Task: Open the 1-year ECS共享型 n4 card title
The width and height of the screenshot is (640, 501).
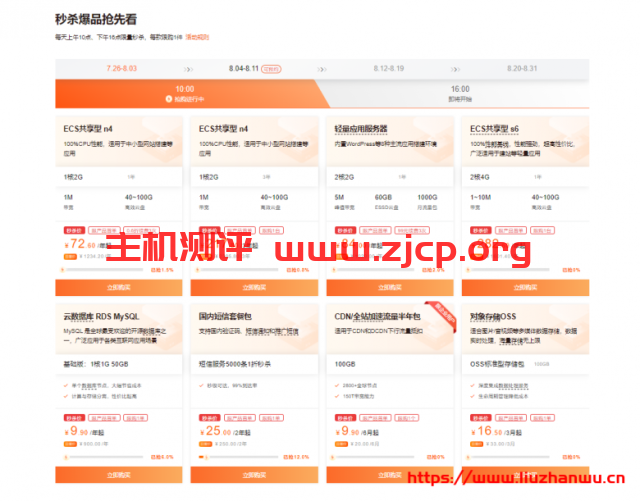Action: pos(88,129)
